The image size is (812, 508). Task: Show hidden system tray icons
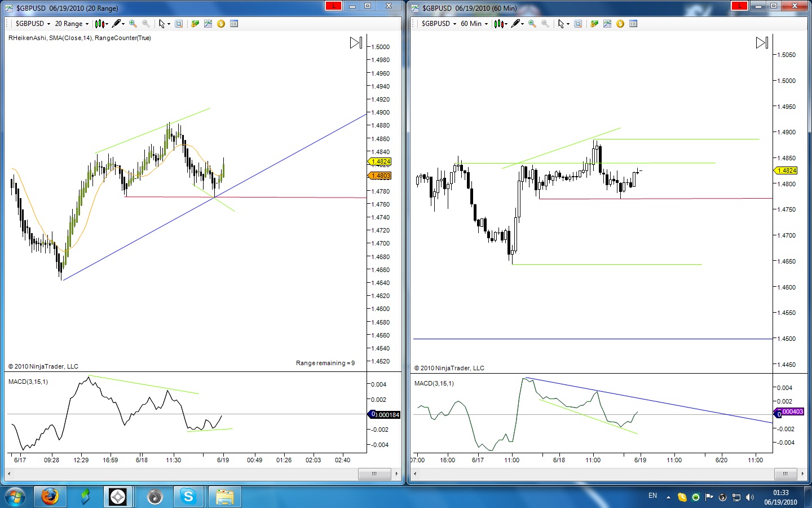click(x=668, y=497)
